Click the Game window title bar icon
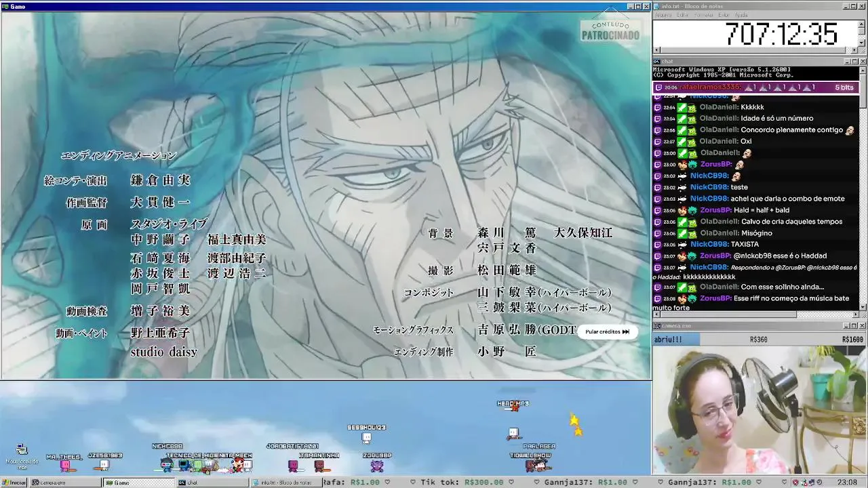Viewport: 868px width, 488px height. (x=5, y=6)
